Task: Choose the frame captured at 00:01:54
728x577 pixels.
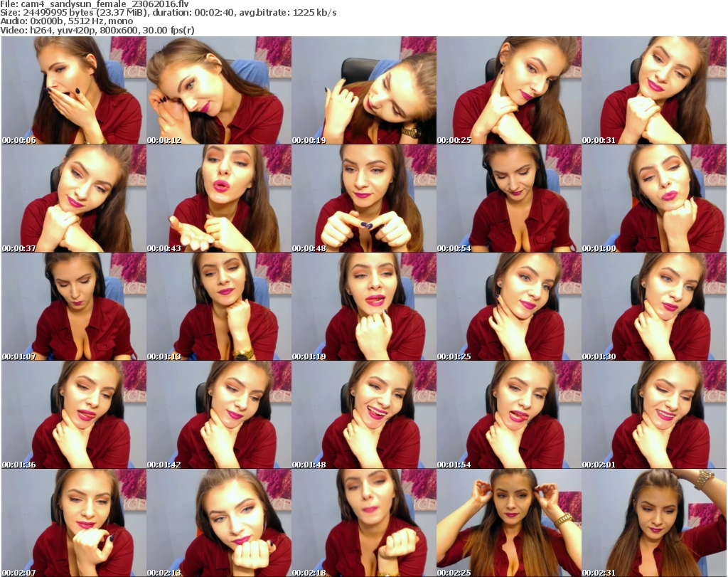Action: click(509, 415)
